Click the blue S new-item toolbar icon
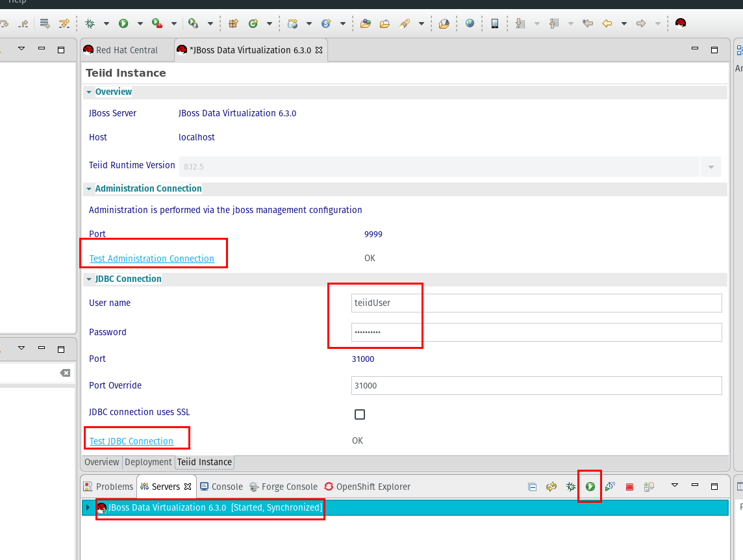 (x=326, y=23)
